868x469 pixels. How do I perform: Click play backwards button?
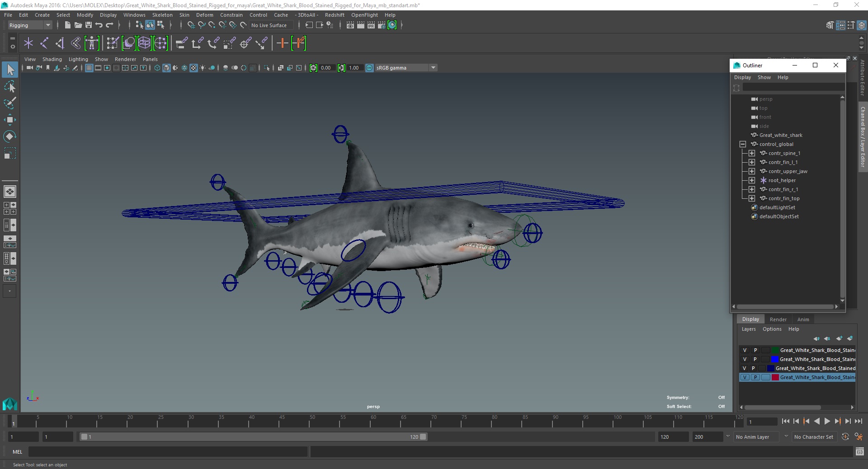point(816,421)
